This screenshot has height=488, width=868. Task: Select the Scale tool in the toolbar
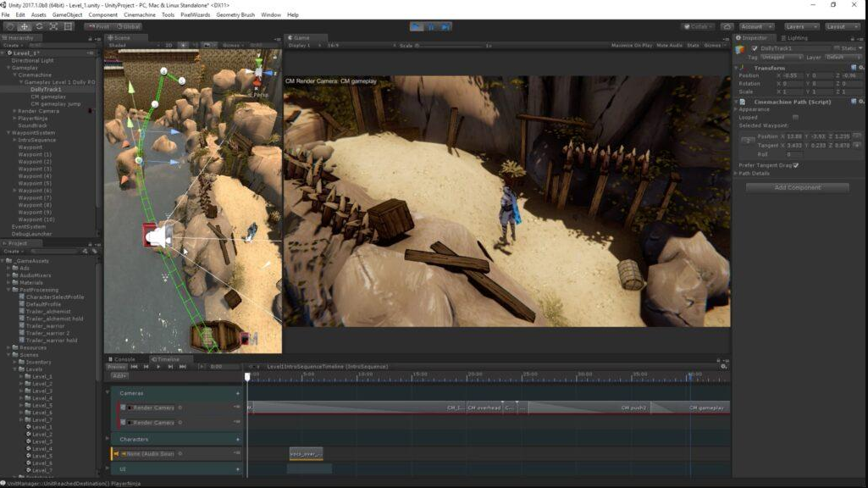pos(53,26)
